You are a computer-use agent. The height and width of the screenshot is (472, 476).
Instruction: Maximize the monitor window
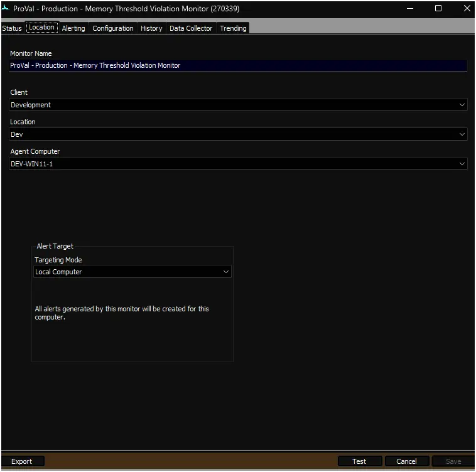tap(438, 9)
